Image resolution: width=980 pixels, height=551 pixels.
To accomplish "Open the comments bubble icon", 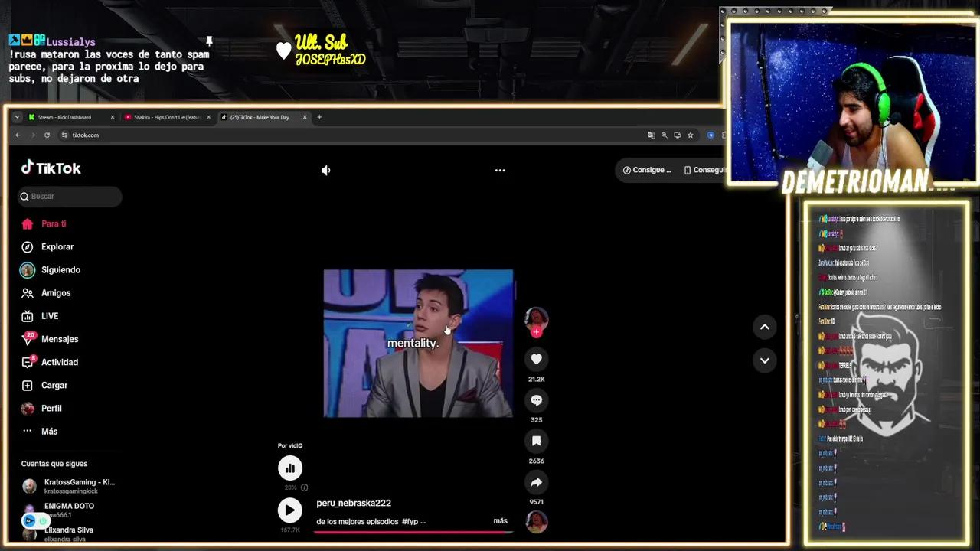I will 536,399.
